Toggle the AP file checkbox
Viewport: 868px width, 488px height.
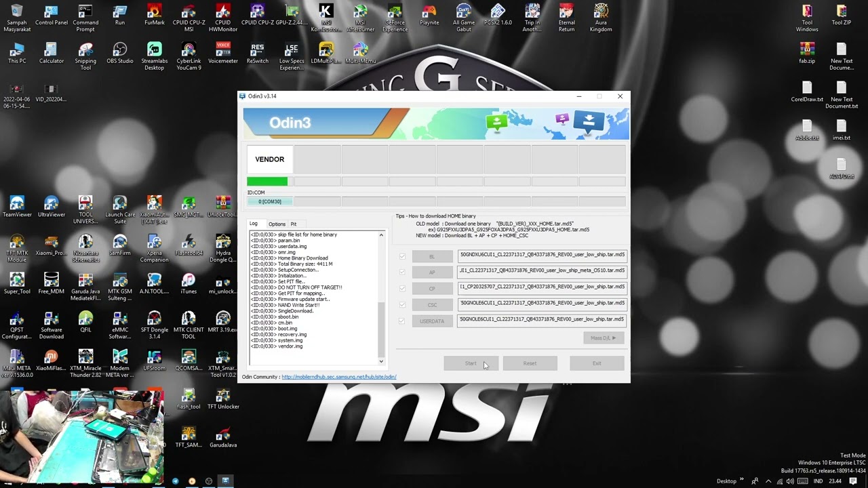[402, 272]
